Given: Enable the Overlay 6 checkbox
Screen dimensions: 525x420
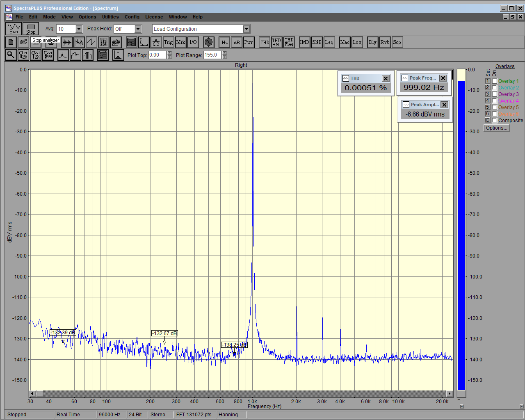Looking at the screenshot, I should point(495,114).
